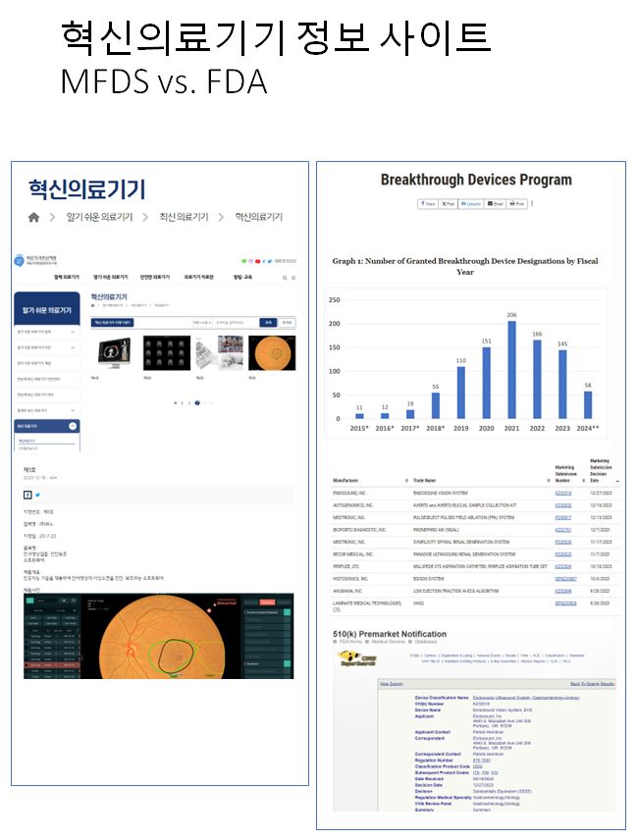Open the fourth MFDS top navigation menu item
This screenshot has width=638, height=840.
(198, 277)
